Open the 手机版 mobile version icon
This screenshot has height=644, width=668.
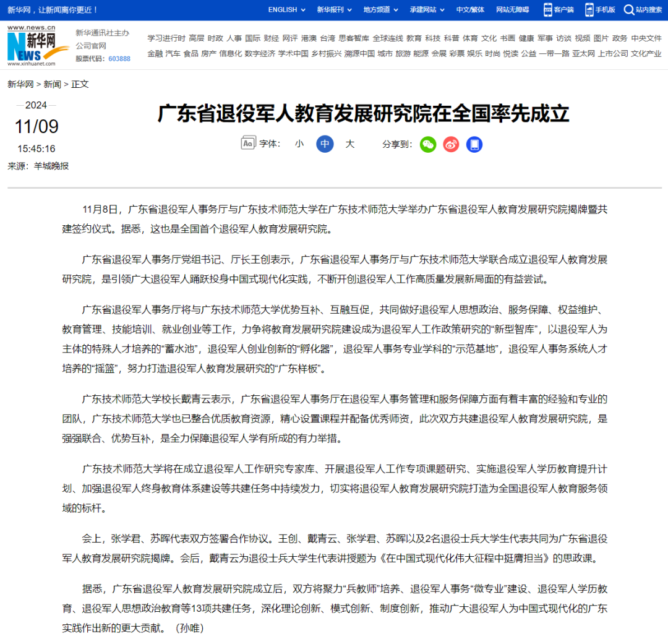(x=589, y=10)
